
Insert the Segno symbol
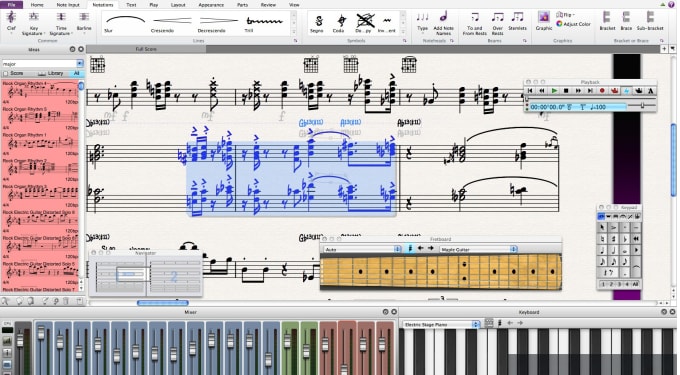tap(318, 23)
